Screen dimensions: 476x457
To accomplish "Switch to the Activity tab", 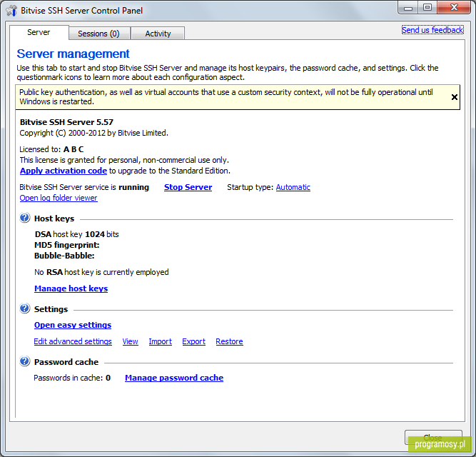I will tap(158, 34).
